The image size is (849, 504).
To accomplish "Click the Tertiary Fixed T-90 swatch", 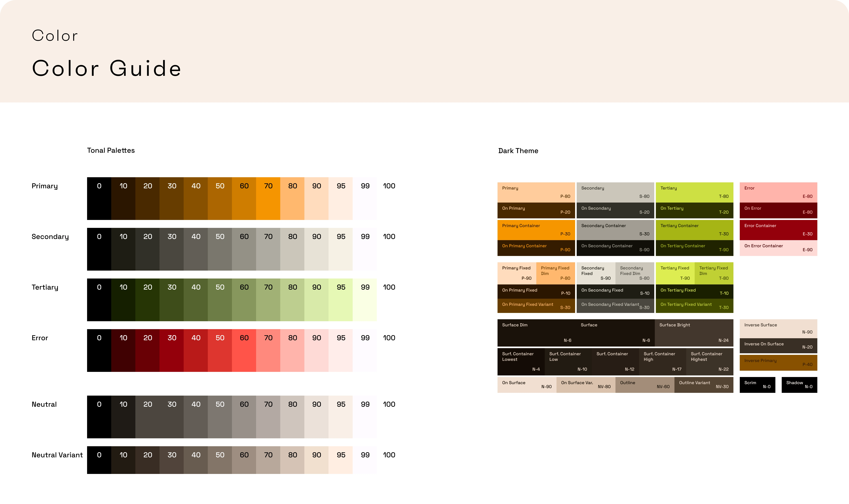I will [x=675, y=273].
